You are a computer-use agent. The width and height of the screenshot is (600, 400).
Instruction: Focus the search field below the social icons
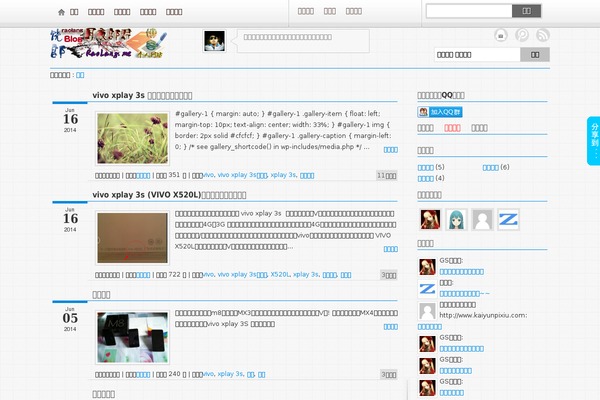(x=478, y=55)
